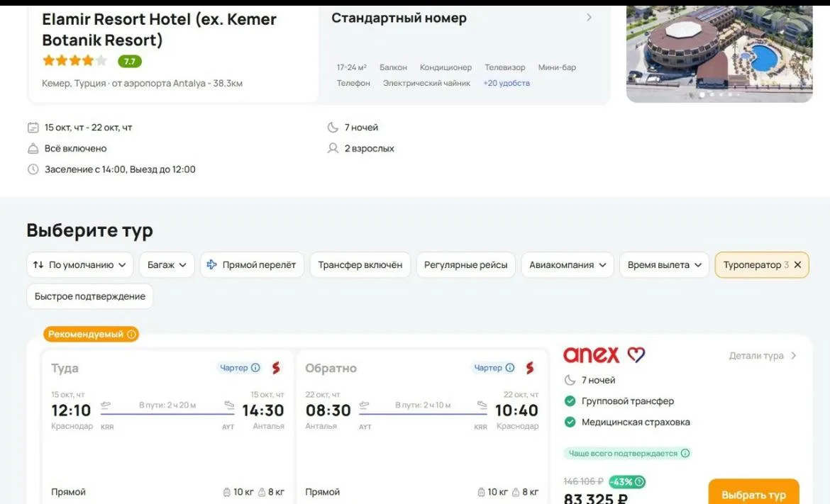Click the +20 удобств amenities link
This screenshot has width=830, height=504.
coord(506,83)
